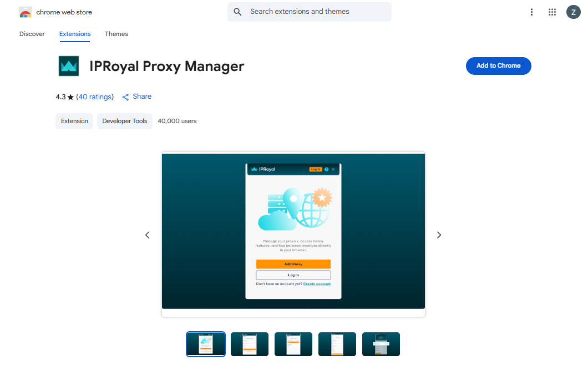This screenshot has height=375, width=588.
Task: Open the three-dot more options menu
Action: coord(531,12)
